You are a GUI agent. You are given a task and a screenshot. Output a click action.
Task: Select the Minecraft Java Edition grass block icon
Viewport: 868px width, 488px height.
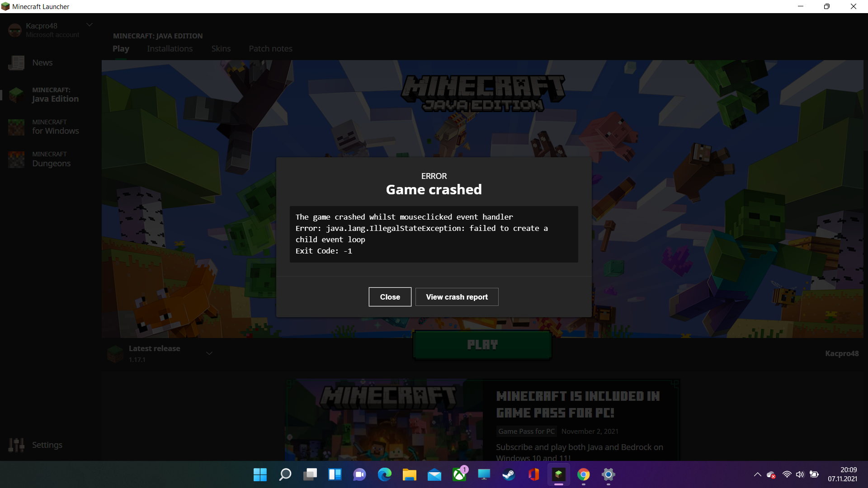click(x=16, y=95)
